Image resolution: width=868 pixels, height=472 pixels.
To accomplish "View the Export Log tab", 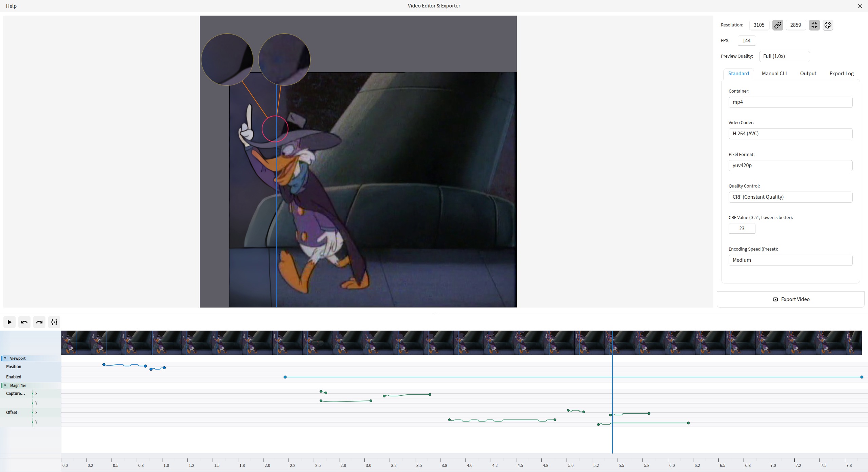I will [x=842, y=74].
